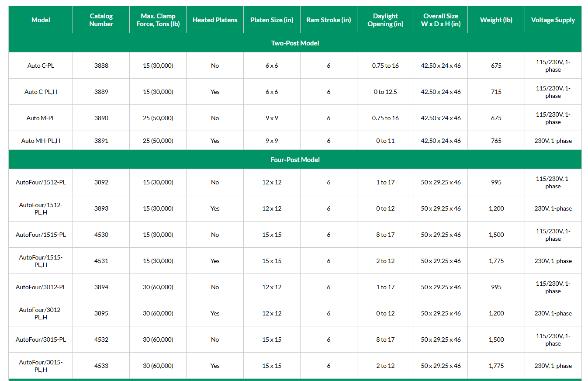Select the Auto C-PL model cell

tap(41, 66)
